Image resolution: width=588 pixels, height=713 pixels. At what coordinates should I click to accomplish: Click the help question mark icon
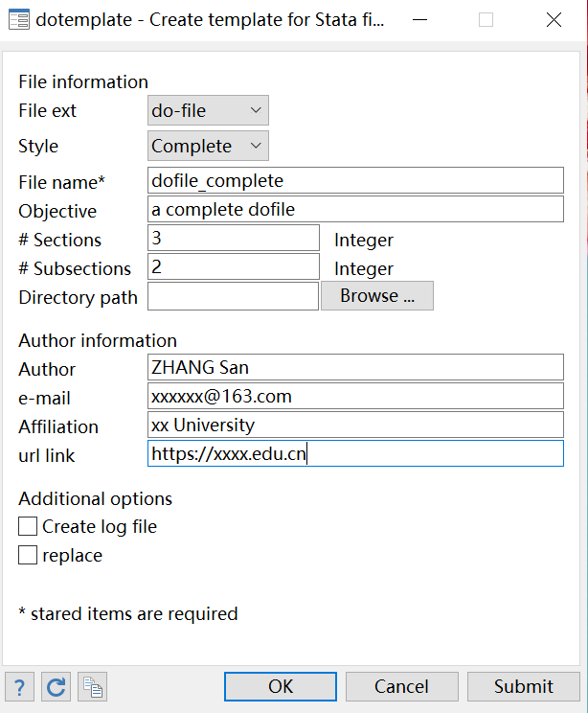click(20, 686)
